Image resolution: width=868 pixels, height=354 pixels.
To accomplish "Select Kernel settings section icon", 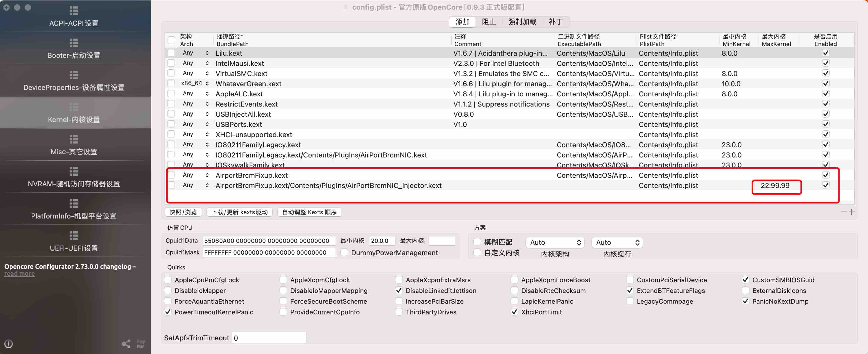I will (74, 107).
